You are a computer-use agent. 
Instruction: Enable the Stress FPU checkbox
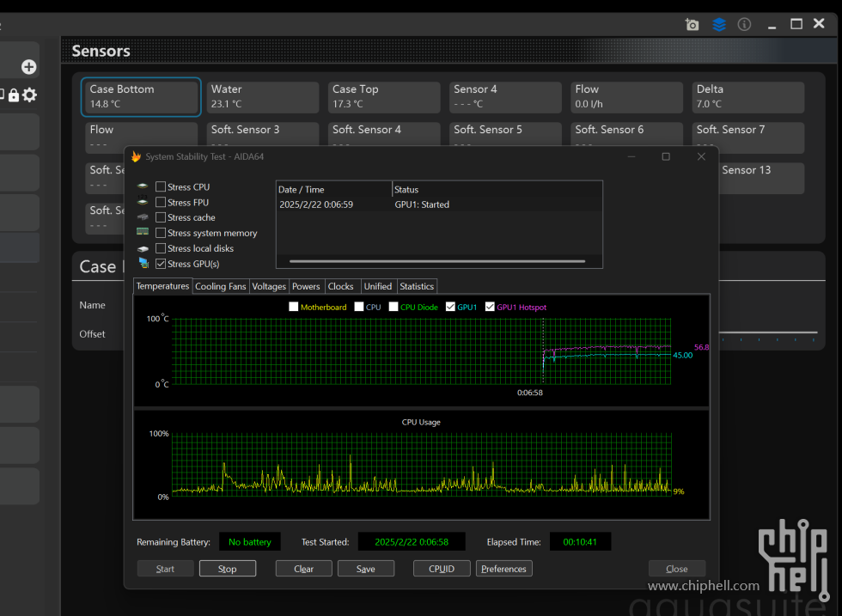click(x=161, y=202)
